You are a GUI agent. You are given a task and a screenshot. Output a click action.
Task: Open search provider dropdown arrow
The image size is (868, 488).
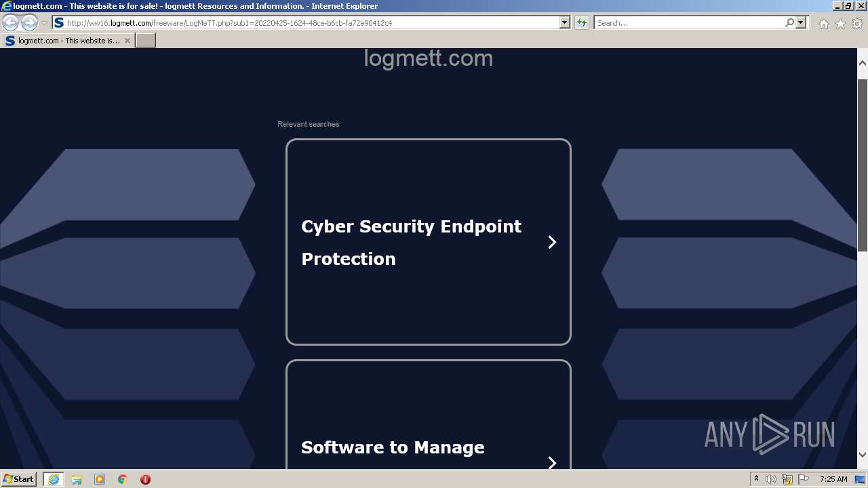click(802, 22)
